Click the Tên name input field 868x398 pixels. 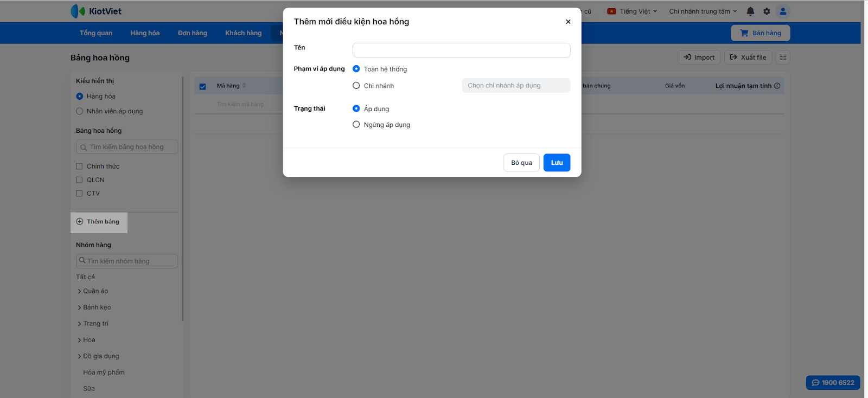pos(461,50)
